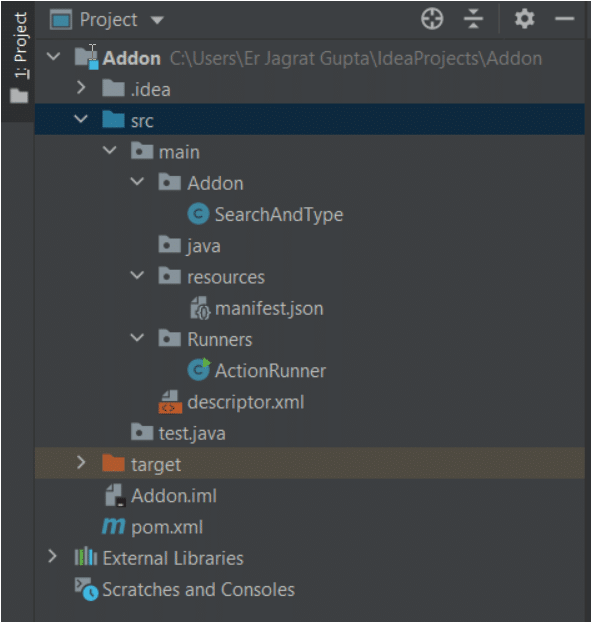Collapse the src folder

[x=81, y=119]
